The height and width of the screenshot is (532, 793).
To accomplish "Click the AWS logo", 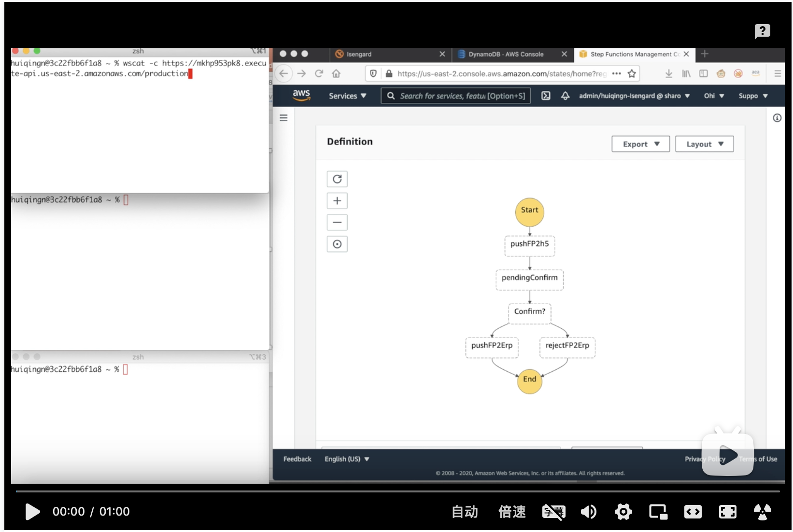I will coord(301,95).
